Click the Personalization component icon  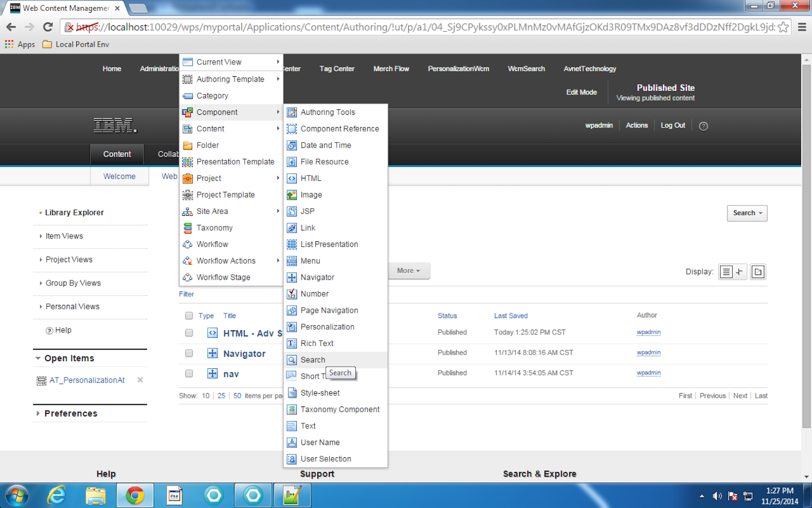(x=292, y=327)
